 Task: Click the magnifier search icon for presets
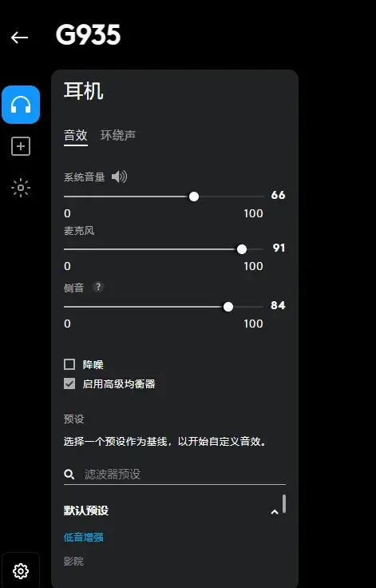coord(69,475)
